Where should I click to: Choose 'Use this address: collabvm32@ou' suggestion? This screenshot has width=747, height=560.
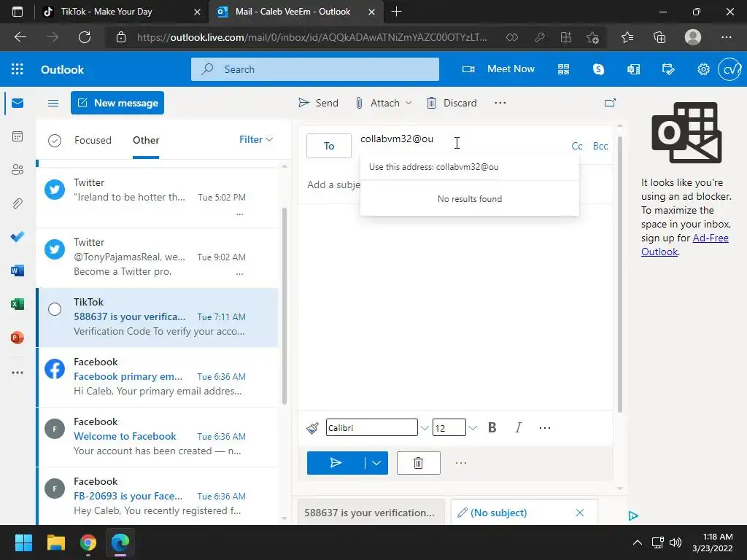(470, 167)
